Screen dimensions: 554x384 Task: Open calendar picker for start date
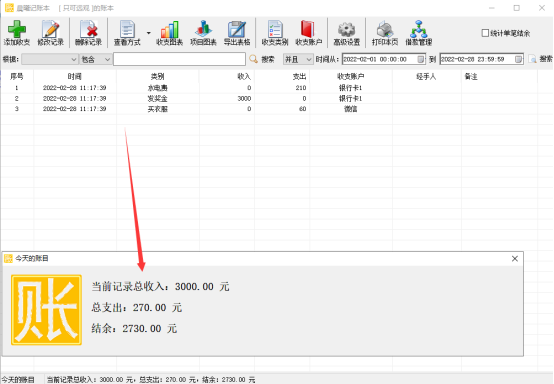click(420, 59)
